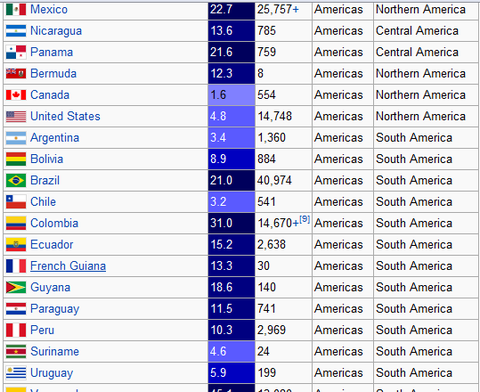This screenshot has height=392, width=480.
Task: Click the Suriname flag icon
Action: [16, 351]
